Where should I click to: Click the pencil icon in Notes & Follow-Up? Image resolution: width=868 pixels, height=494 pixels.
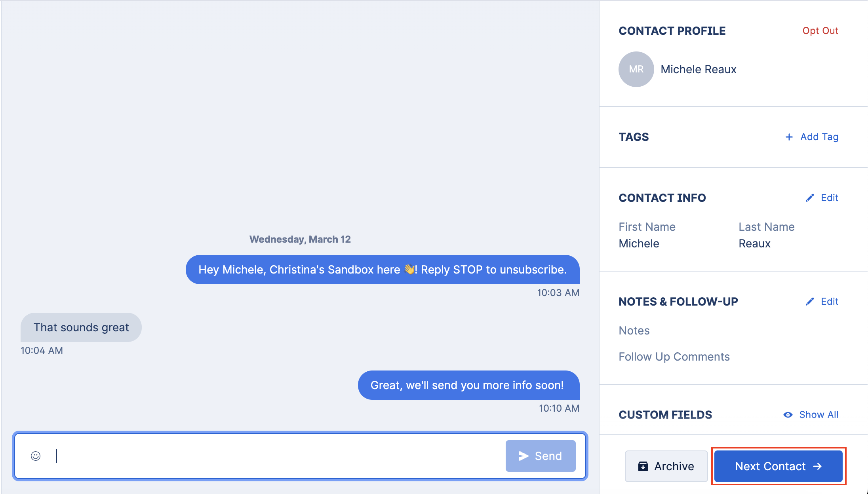click(x=810, y=302)
